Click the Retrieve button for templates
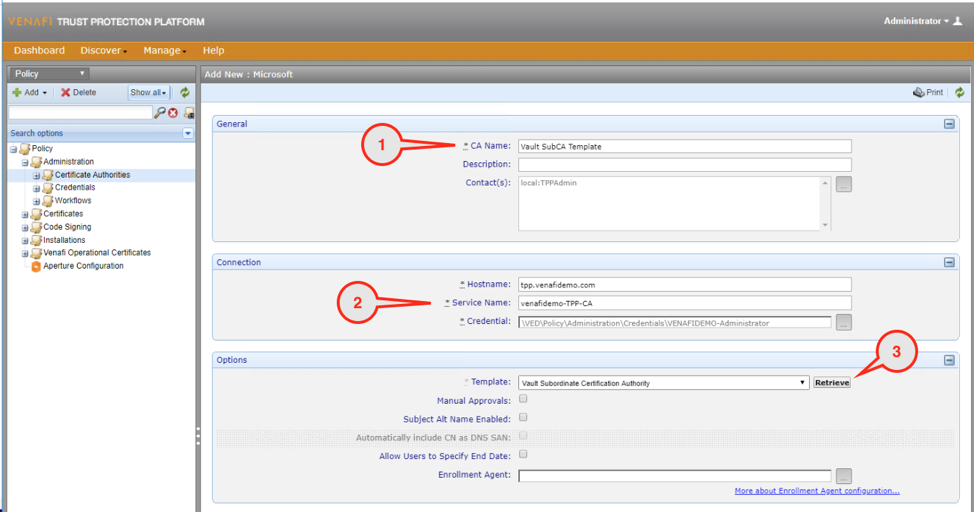This screenshot has height=512, width=974. (832, 383)
